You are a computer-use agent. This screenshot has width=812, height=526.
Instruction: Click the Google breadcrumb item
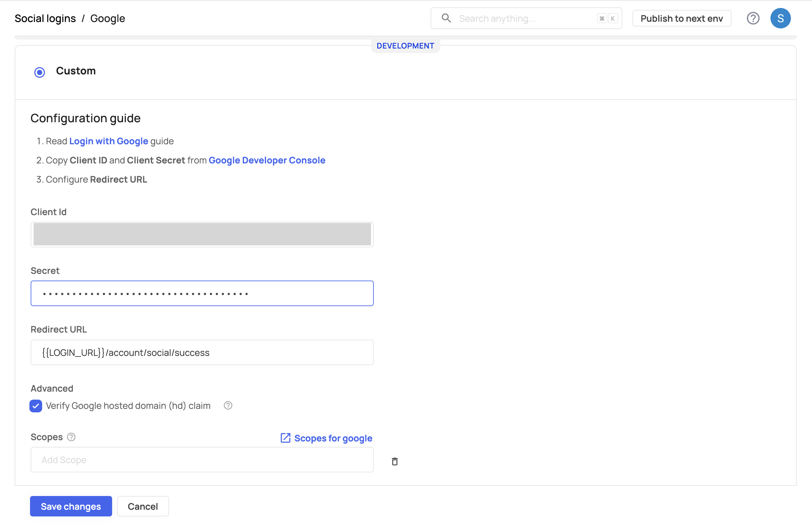point(107,19)
